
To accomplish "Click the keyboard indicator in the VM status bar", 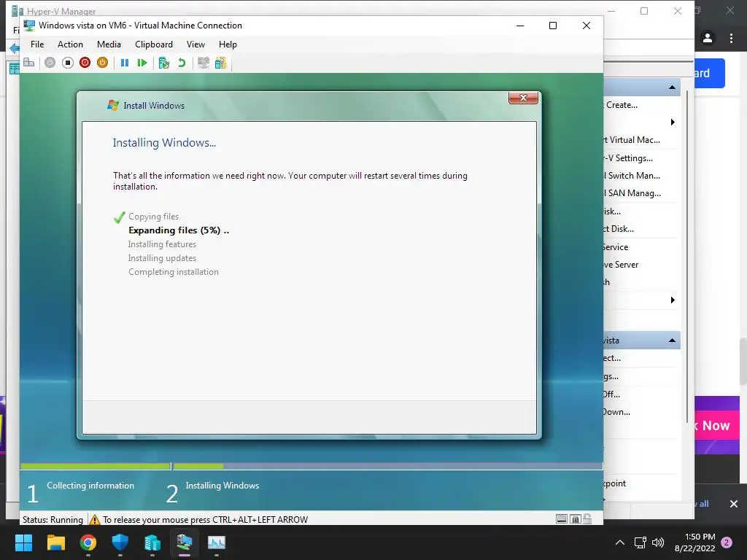I will 562,519.
